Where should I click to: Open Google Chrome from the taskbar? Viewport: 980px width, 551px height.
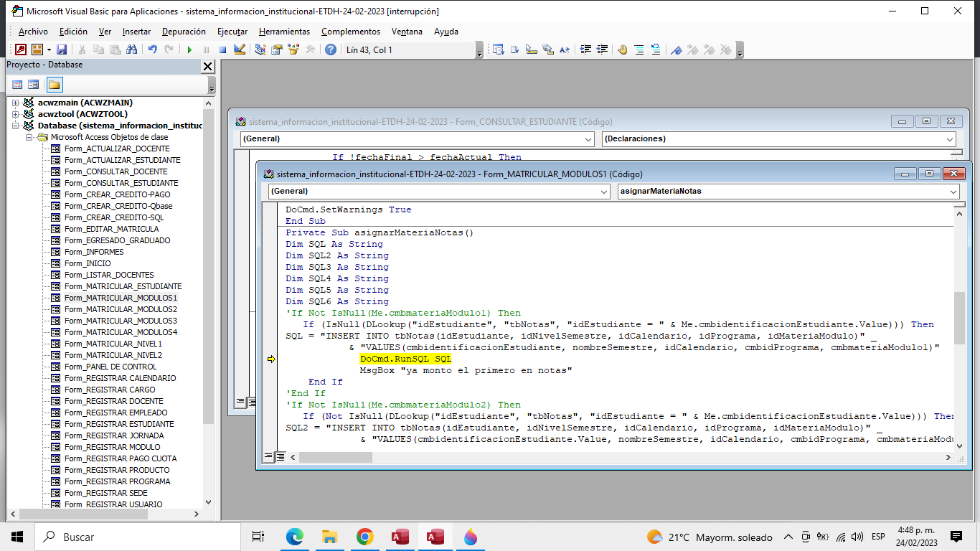coord(364,537)
